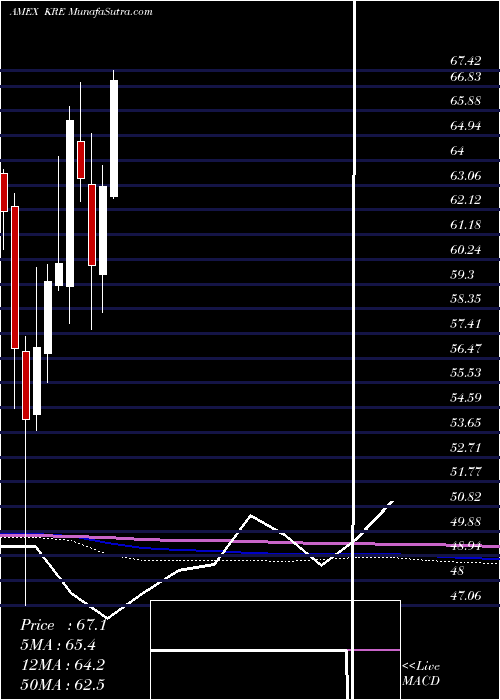Click the 50.82 price axis label
The width and height of the screenshot is (500, 700).
pyautogui.click(x=464, y=496)
